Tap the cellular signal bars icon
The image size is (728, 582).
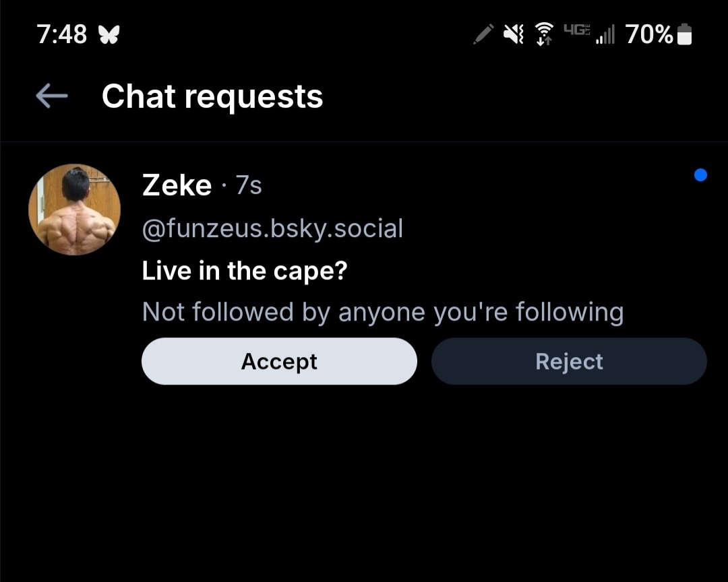coord(605,34)
